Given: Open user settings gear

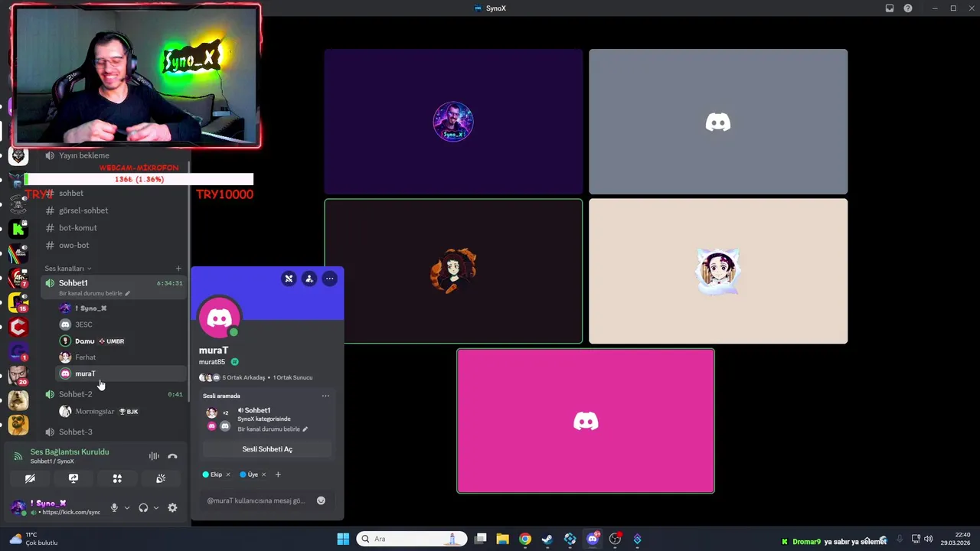Looking at the screenshot, I should [x=172, y=507].
